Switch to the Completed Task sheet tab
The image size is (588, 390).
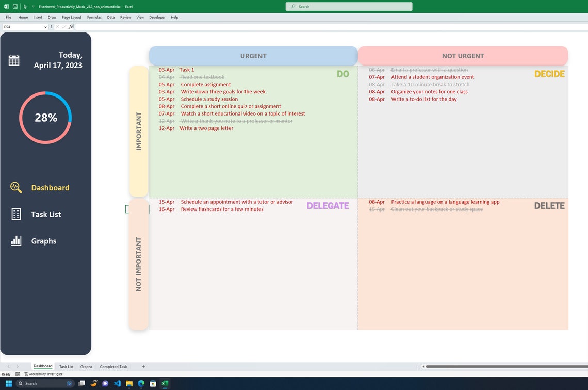[113, 366]
